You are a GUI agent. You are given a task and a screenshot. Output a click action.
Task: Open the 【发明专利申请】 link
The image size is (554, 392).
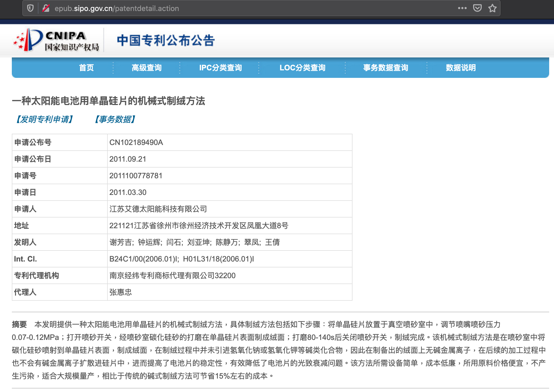coord(44,119)
